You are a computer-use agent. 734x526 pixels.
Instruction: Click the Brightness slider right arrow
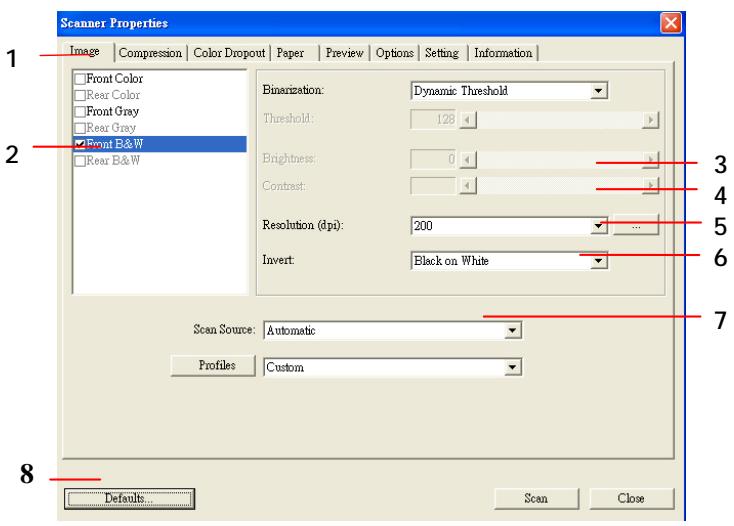point(650,160)
